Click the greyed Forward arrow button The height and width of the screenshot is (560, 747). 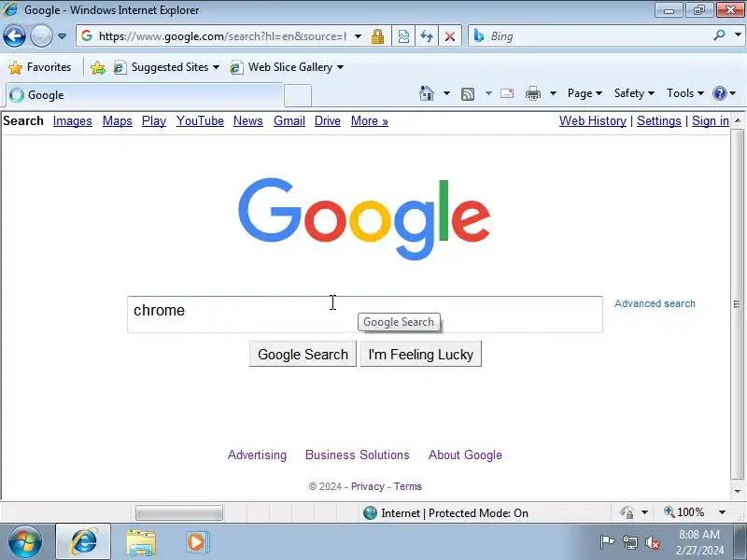point(41,36)
